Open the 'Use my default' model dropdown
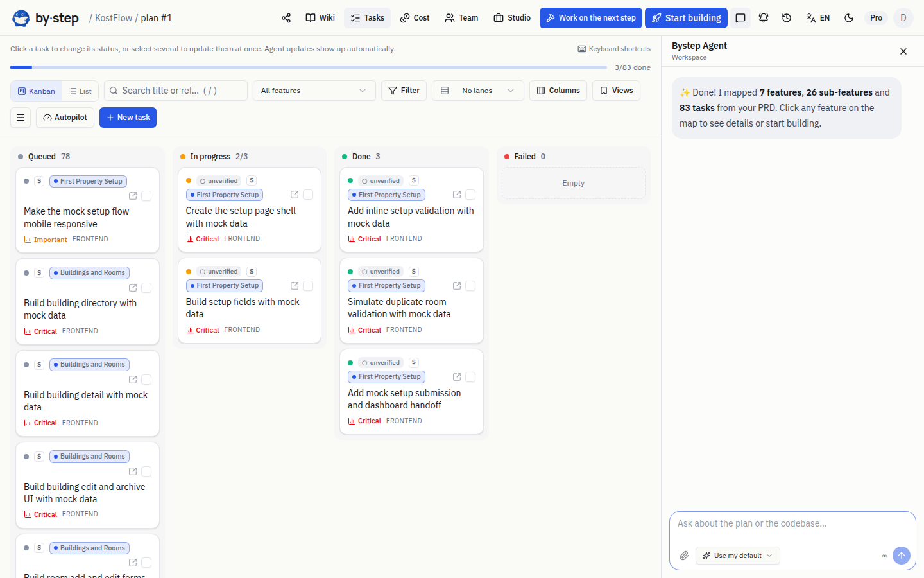 [x=738, y=556]
